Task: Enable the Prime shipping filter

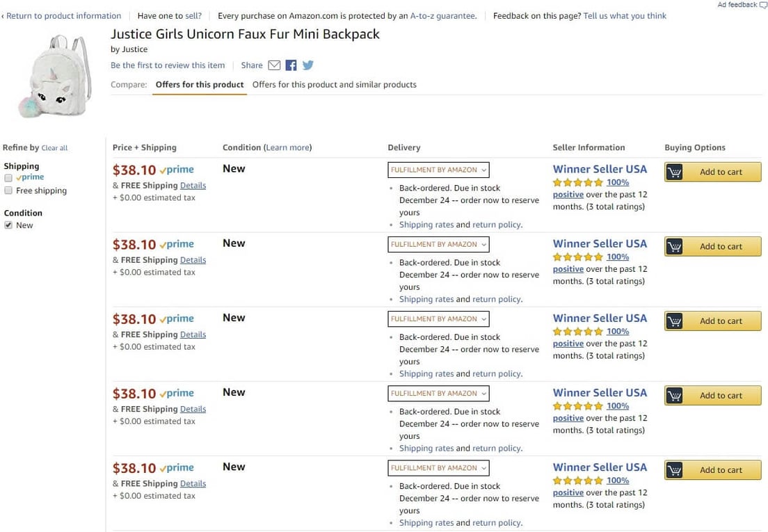Action: click(8, 177)
